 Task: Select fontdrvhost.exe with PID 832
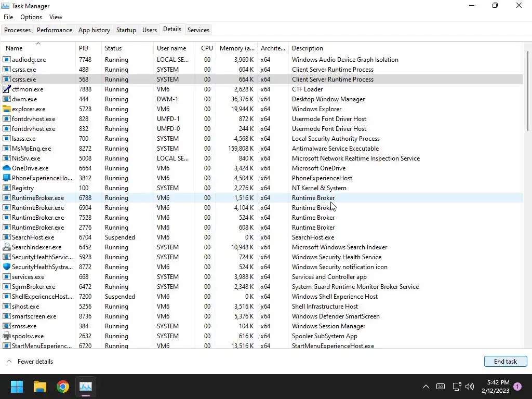point(262,129)
